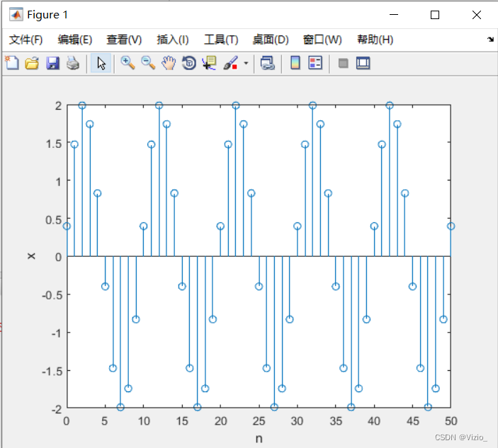The height and width of the screenshot is (448, 498).
Task: Minimize the Figure 1 window
Action: [394, 15]
